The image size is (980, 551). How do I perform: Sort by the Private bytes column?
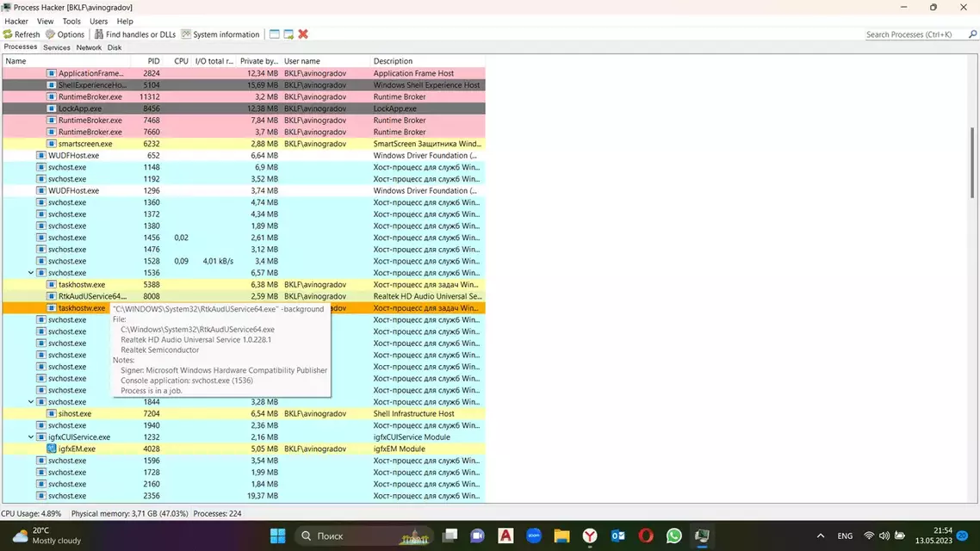pos(258,61)
